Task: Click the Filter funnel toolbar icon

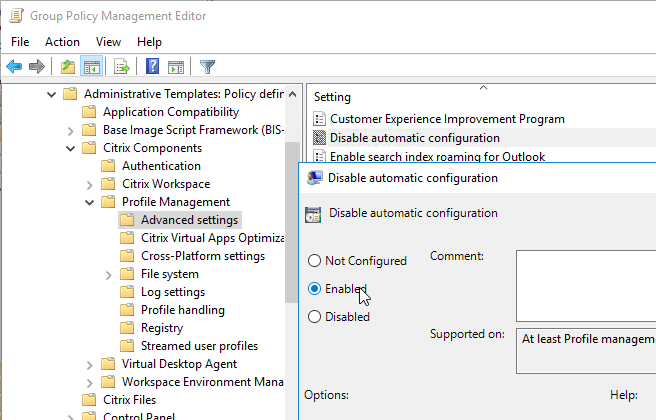Action: (207, 67)
